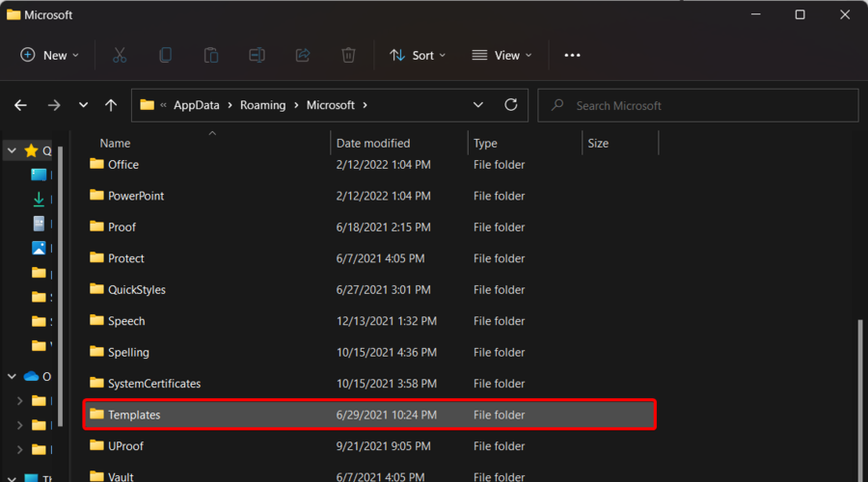
Task: Click the Quick access star icon
Action: click(x=31, y=150)
